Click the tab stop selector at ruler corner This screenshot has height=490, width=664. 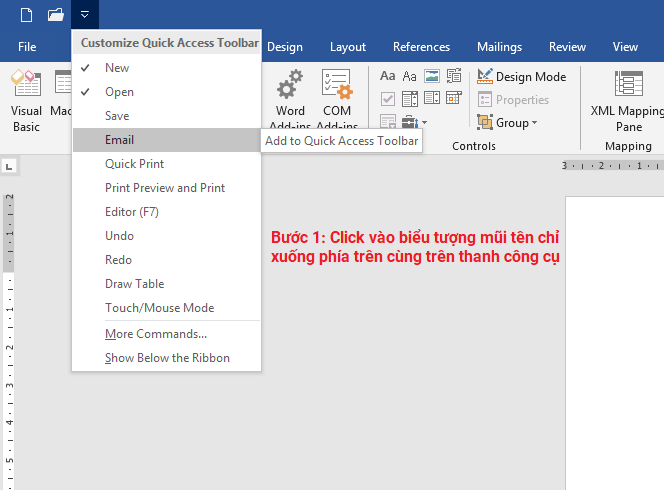[9, 166]
